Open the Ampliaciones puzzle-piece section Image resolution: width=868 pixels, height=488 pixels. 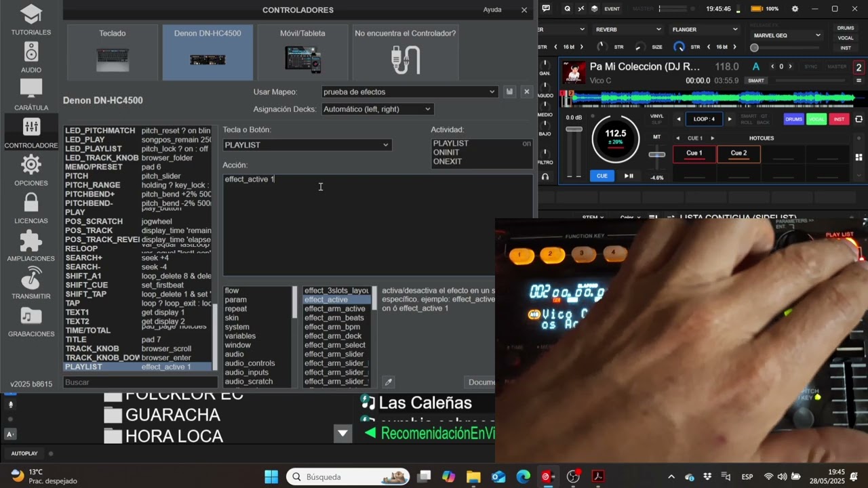[31, 246]
